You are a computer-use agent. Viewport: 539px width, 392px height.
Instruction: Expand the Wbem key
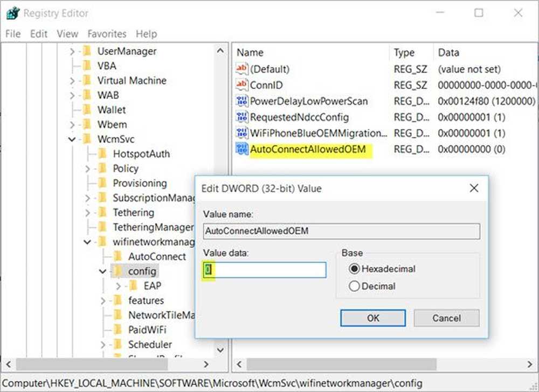click(72, 124)
